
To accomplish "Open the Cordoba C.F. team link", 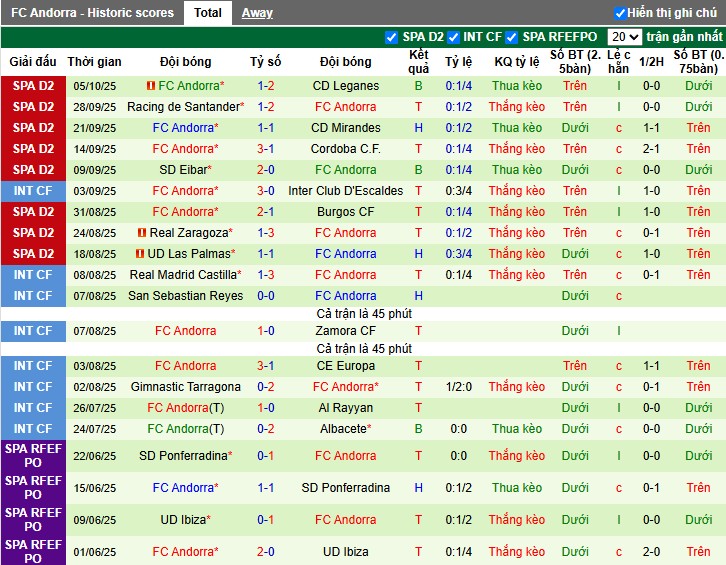I will tap(345, 149).
